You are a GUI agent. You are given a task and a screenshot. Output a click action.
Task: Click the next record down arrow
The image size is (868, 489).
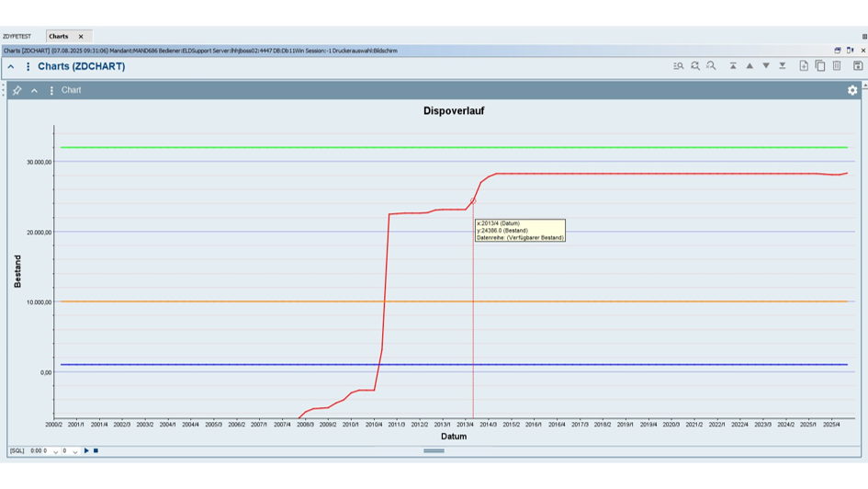[766, 66]
